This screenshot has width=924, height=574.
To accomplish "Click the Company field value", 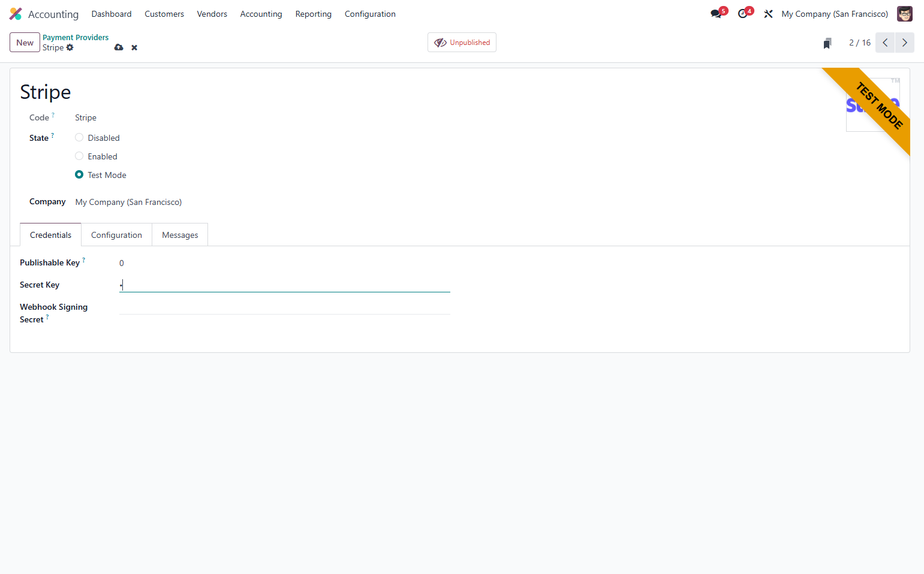I will (x=128, y=202).
